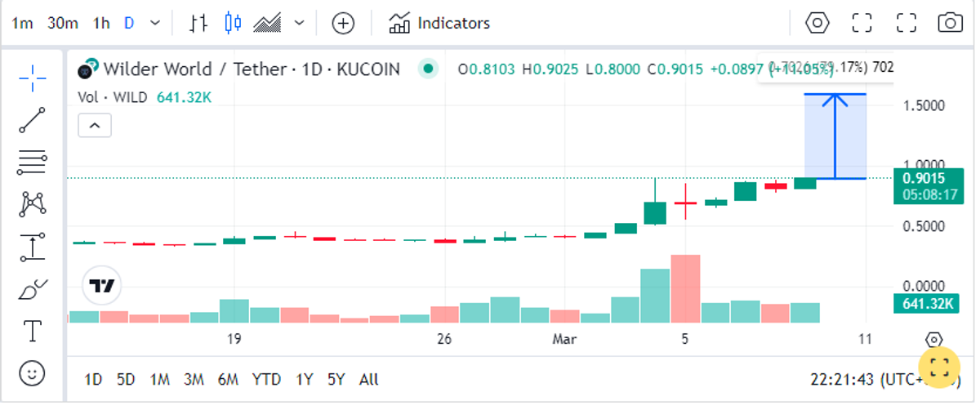Viewport: 980px width, 410px height.
Task: Open the Indicators menu
Action: pyautogui.click(x=439, y=24)
